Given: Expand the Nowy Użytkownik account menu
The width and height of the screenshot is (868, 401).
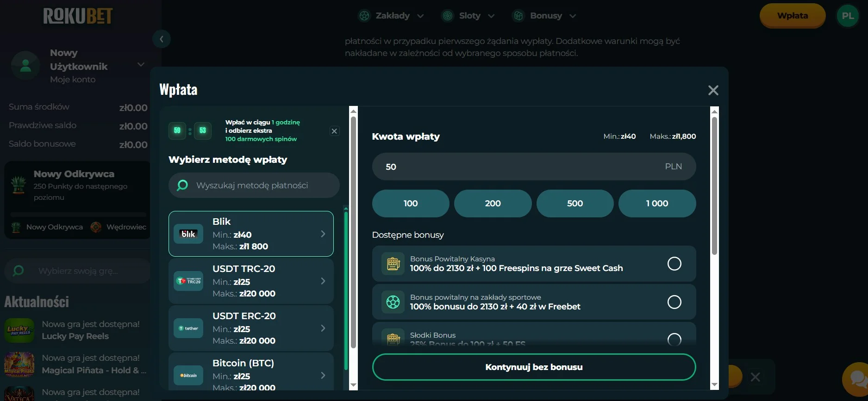Looking at the screenshot, I should coord(141,64).
